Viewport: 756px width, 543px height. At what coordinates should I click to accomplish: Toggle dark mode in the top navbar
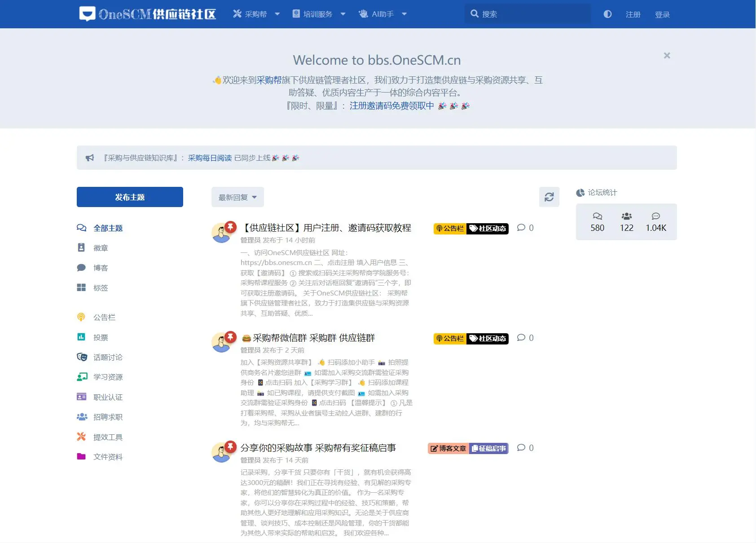(607, 14)
